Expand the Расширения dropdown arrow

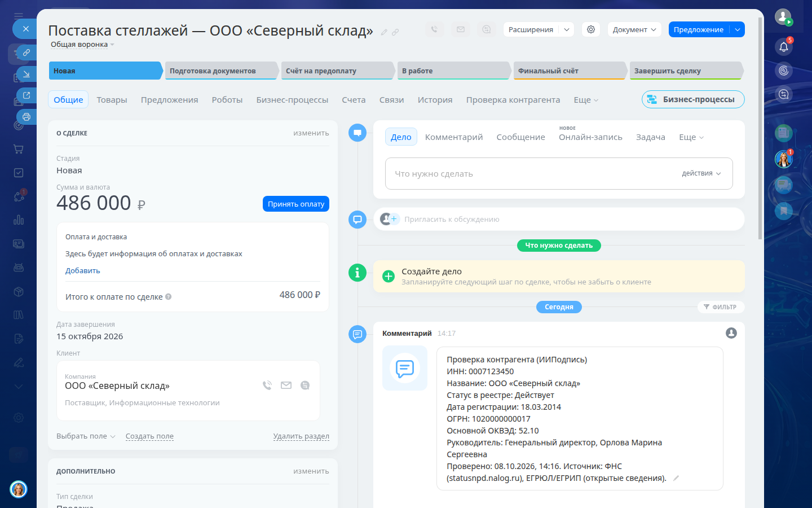[567, 29]
